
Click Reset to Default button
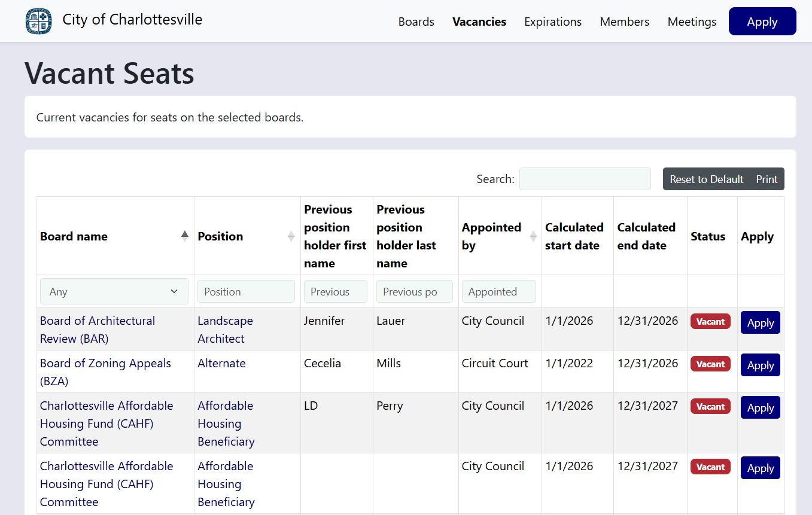pos(706,179)
